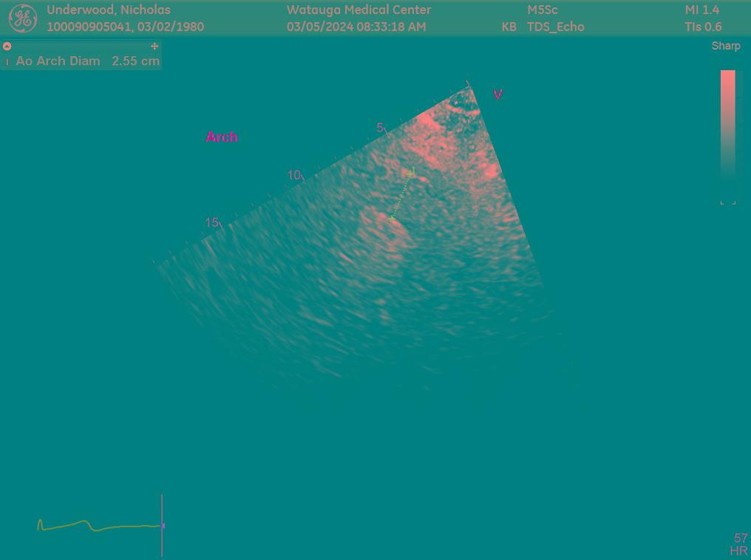
Task: Click the Sharp image setting label
Action: (x=725, y=46)
